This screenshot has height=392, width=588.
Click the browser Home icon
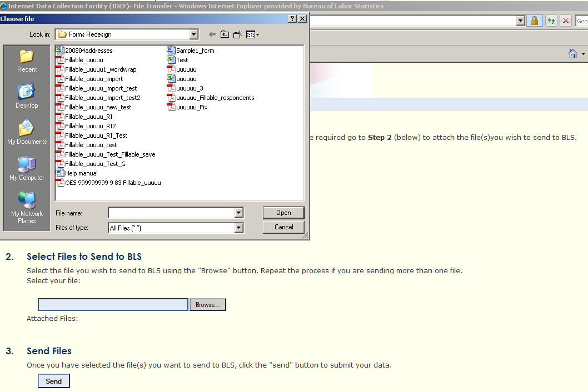pos(573,54)
